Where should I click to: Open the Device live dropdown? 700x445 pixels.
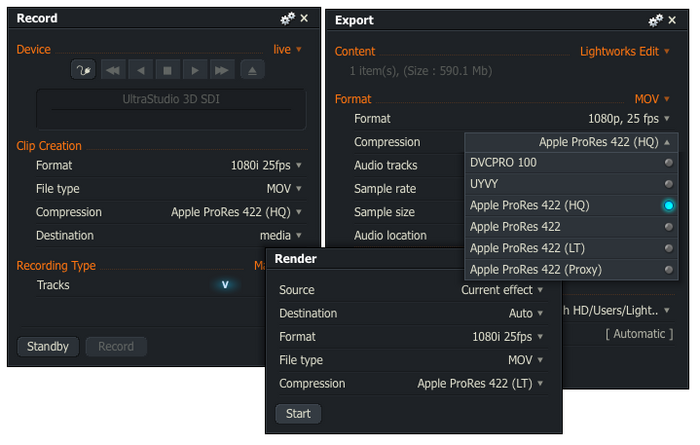pos(288,49)
